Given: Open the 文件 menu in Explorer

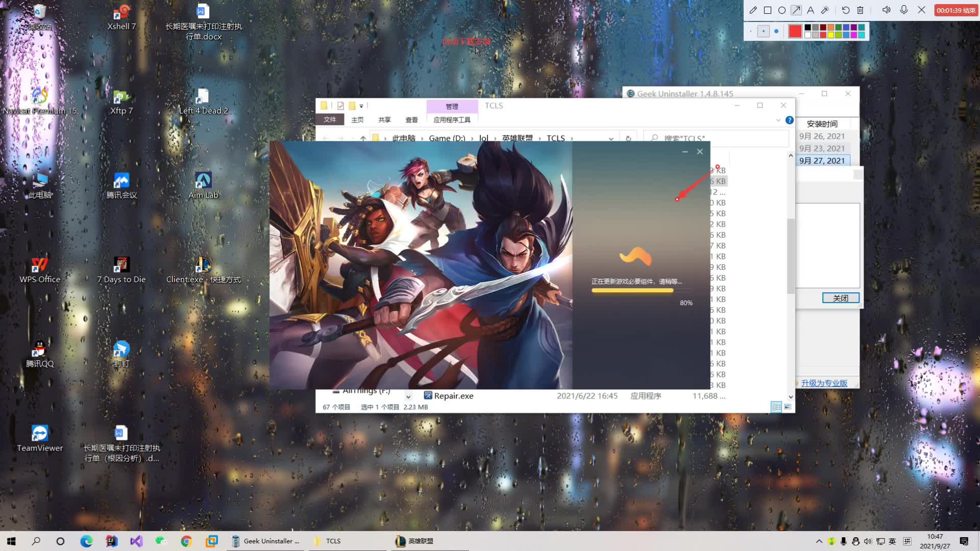Looking at the screenshot, I should tap(330, 119).
